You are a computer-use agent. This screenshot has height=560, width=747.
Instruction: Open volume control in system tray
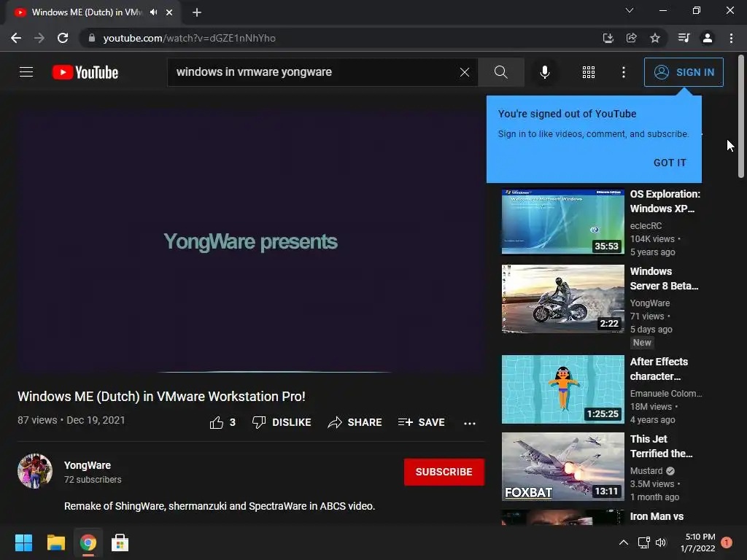tap(661, 542)
